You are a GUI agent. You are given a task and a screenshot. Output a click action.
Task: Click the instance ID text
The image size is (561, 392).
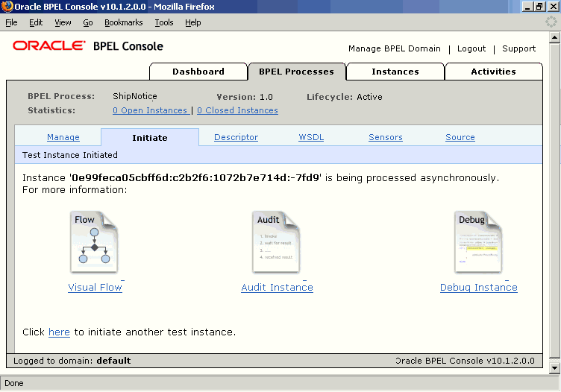pos(195,177)
